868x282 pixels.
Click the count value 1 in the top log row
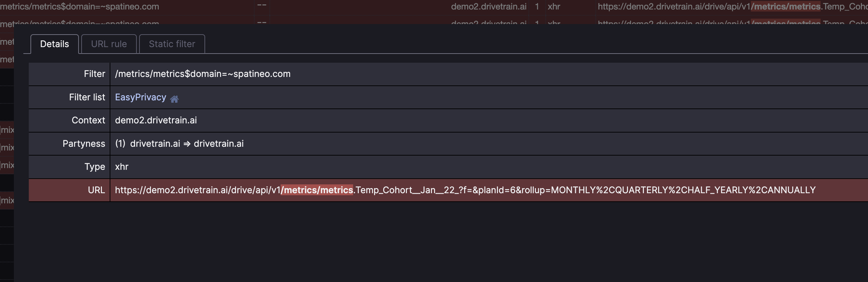pos(537,6)
